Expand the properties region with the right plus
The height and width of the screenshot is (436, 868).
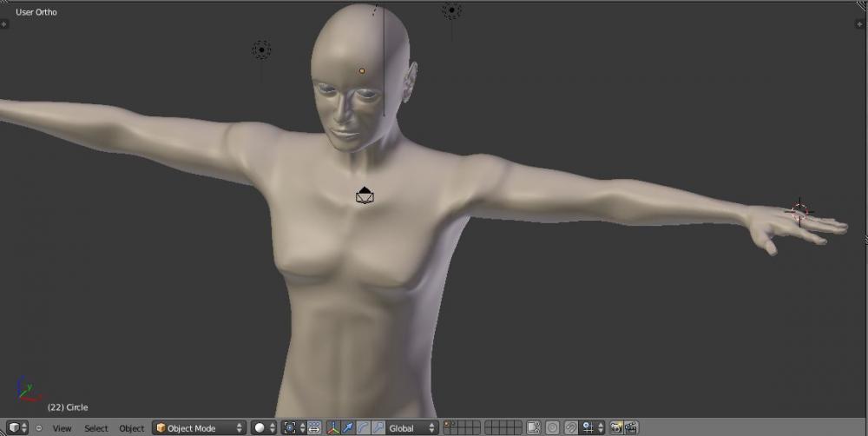tap(861, 24)
